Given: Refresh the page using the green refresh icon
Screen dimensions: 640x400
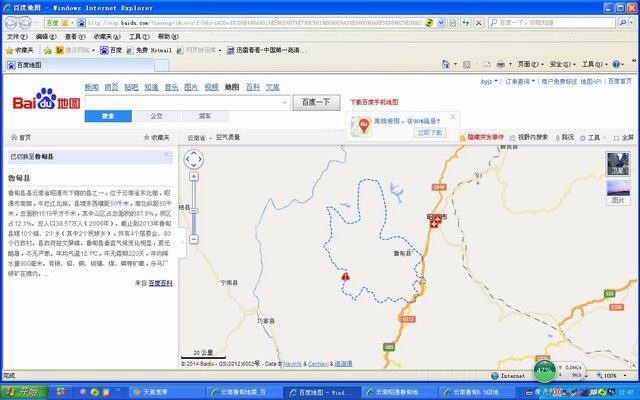Looking at the screenshot, I should click(465, 23).
